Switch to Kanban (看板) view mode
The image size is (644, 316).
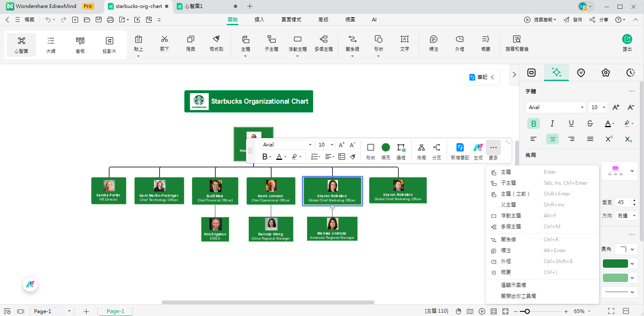click(80, 44)
